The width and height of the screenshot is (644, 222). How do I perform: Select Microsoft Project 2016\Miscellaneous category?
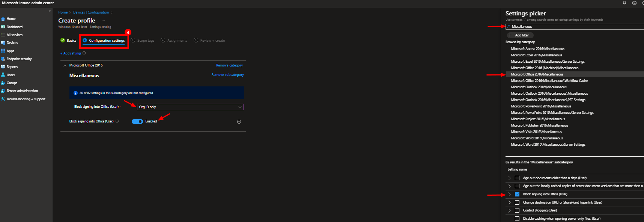click(538, 119)
